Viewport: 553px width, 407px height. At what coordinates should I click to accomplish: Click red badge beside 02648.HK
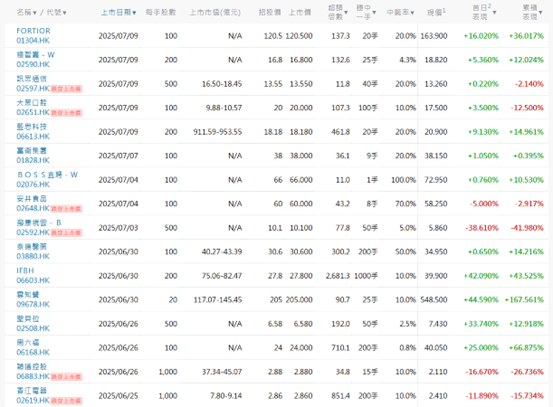[66, 209]
